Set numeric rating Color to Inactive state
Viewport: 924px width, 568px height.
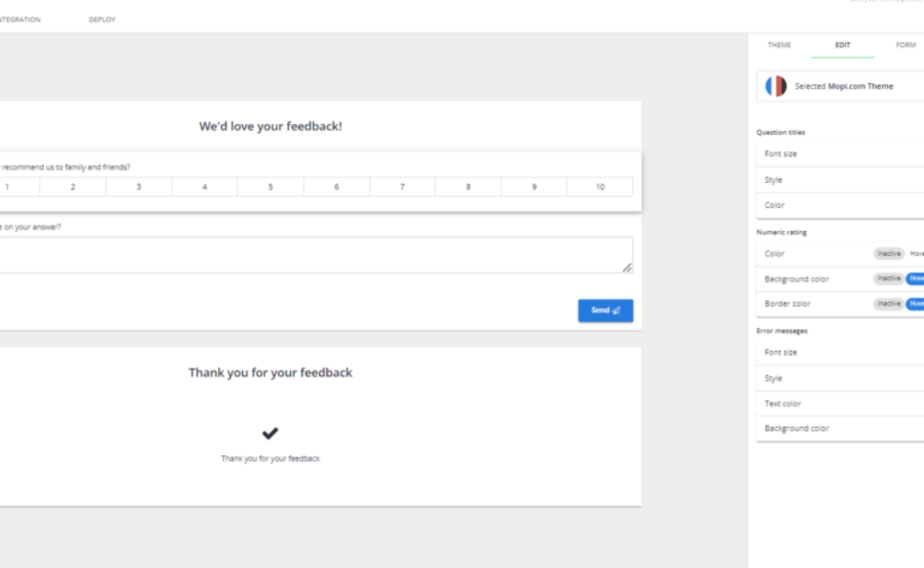click(x=888, y=253)
